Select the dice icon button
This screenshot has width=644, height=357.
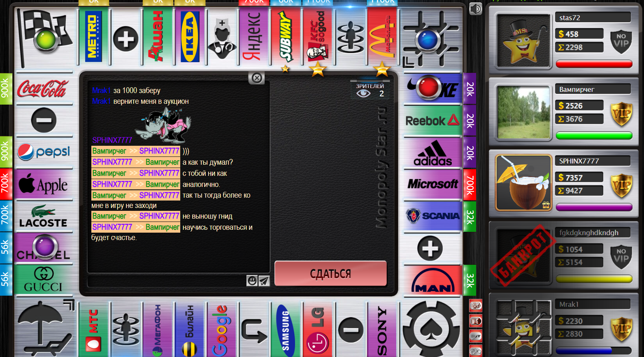pyautogui.click(x=476, y=306)
